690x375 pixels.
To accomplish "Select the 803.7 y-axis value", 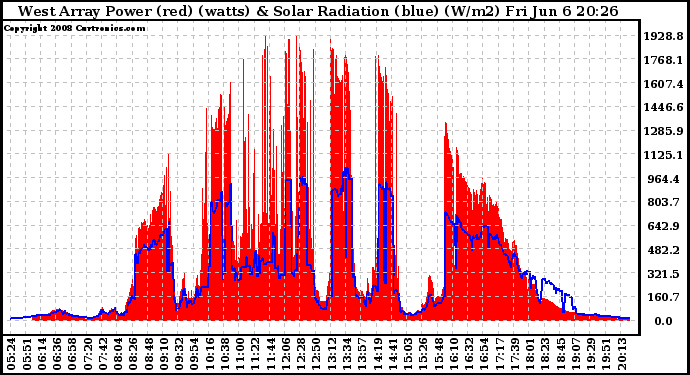I will (665, 202).
